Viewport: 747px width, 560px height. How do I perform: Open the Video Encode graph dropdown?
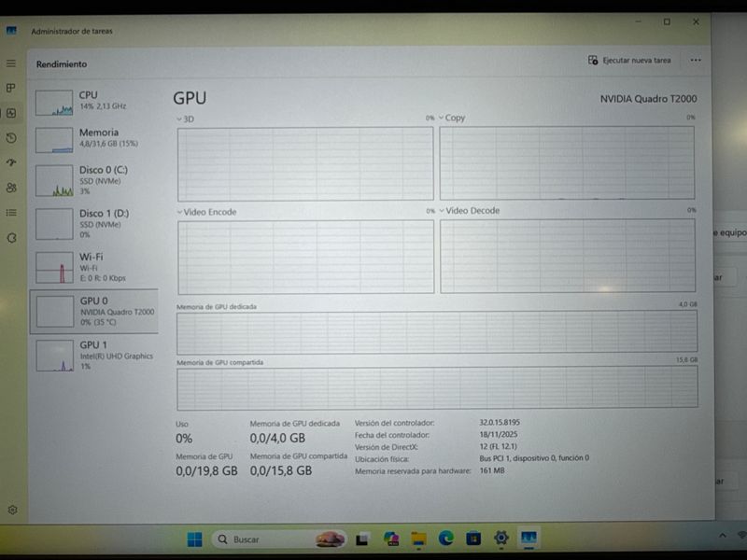(206, 212)
